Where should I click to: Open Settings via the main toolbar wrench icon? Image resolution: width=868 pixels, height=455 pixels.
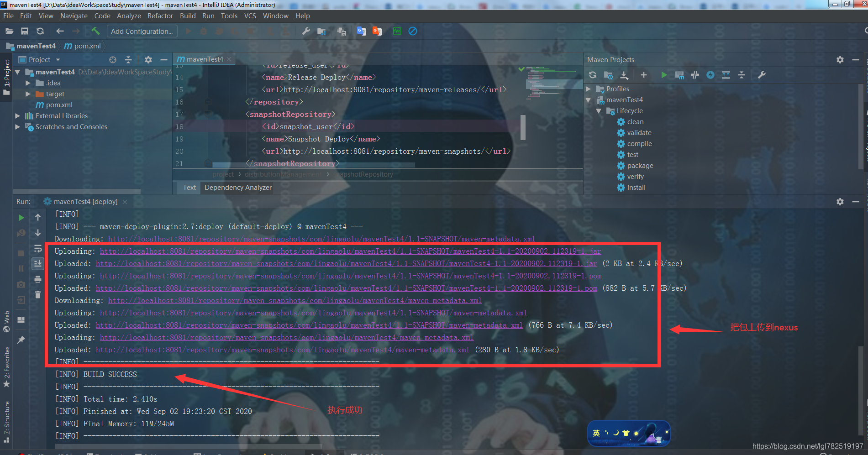tap(306, 31)
